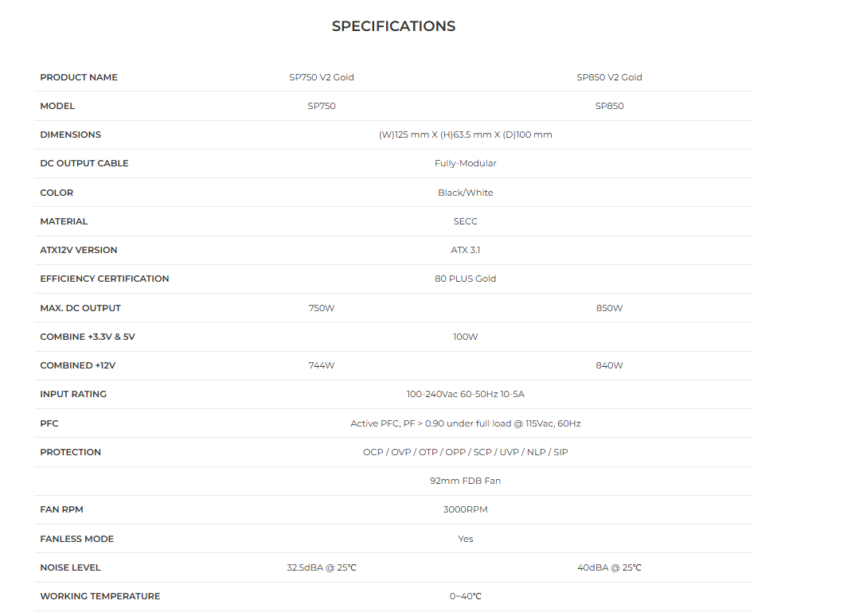
Task: Click the 850W max DC output value
Action: coord(609,308)
